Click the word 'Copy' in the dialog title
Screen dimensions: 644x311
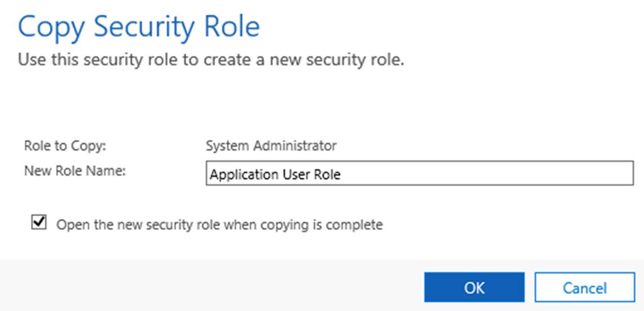[x=50, y=28]
